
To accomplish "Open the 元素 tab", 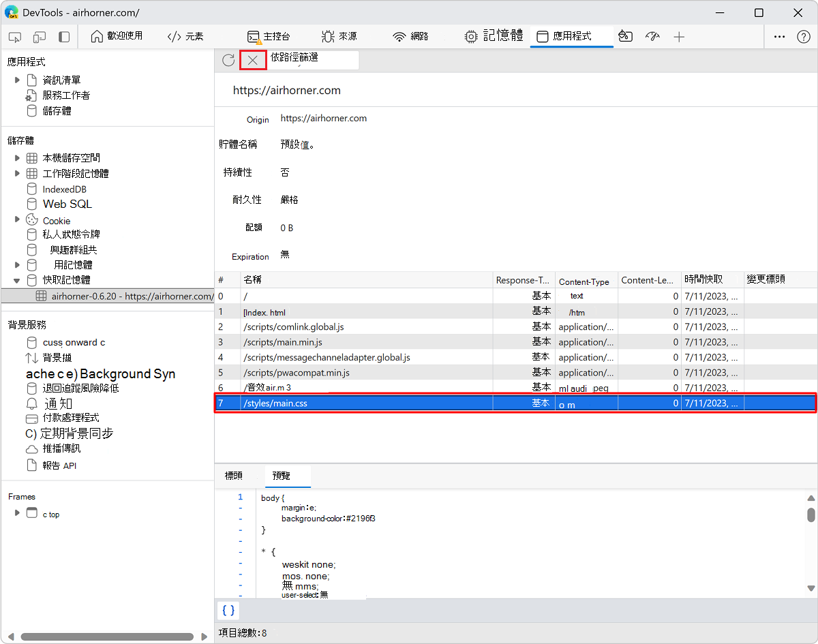I will 185,36.
